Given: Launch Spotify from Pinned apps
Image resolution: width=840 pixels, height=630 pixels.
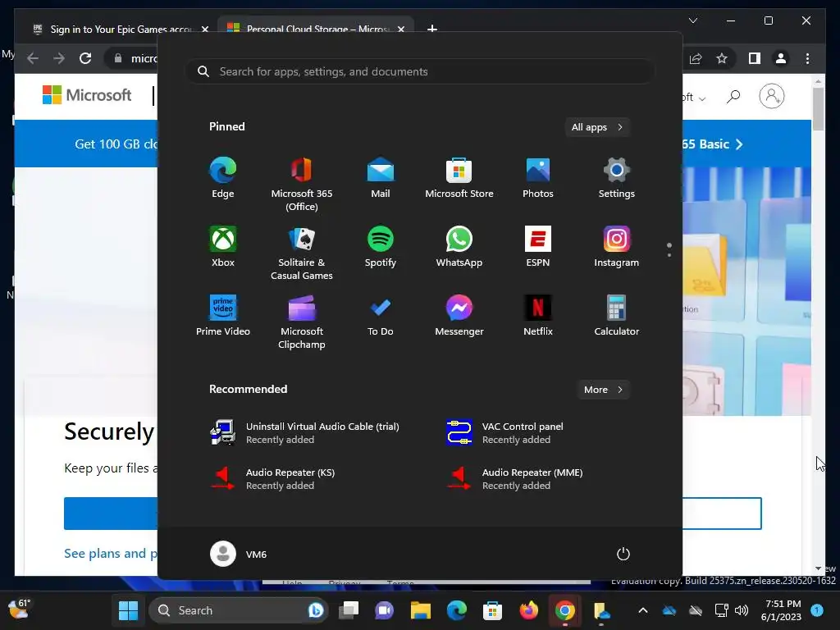Looking at the screenshot, I should (381, 247).
